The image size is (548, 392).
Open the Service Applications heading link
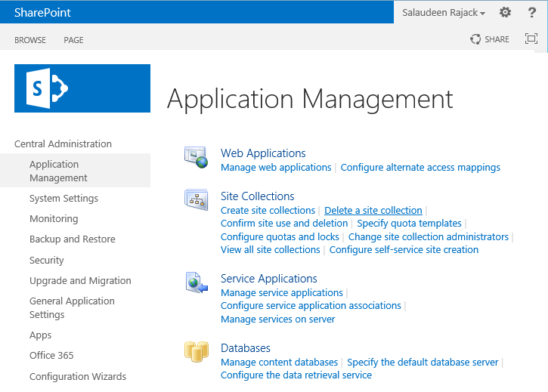pyautogui.click(x=269, y=279)
